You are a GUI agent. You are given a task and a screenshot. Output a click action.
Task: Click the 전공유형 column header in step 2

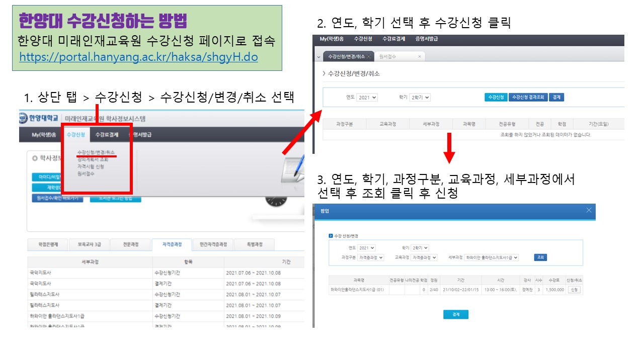coord(507,124)
